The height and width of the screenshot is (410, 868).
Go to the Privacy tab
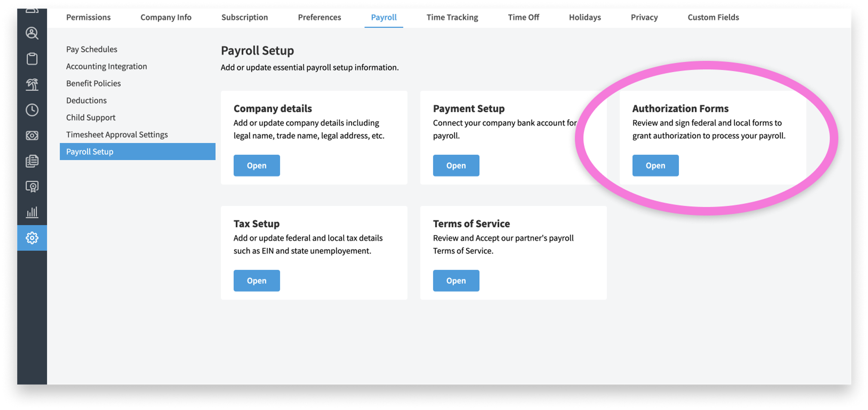coord(644,17)
